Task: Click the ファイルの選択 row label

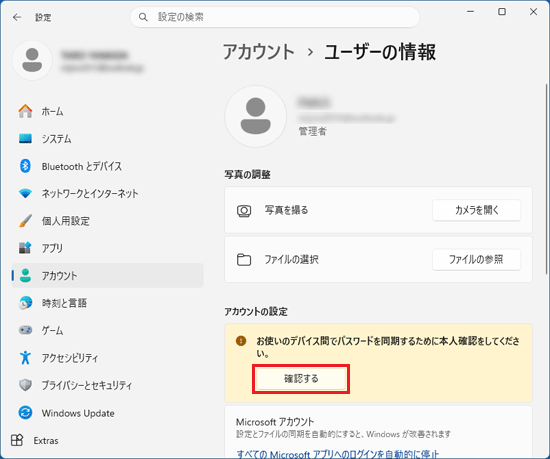Action: click(x=291, y=259)
